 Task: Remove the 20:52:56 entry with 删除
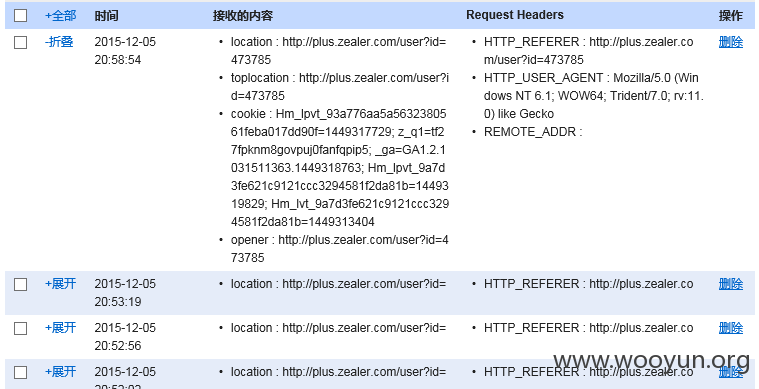(x=730, y=328)
